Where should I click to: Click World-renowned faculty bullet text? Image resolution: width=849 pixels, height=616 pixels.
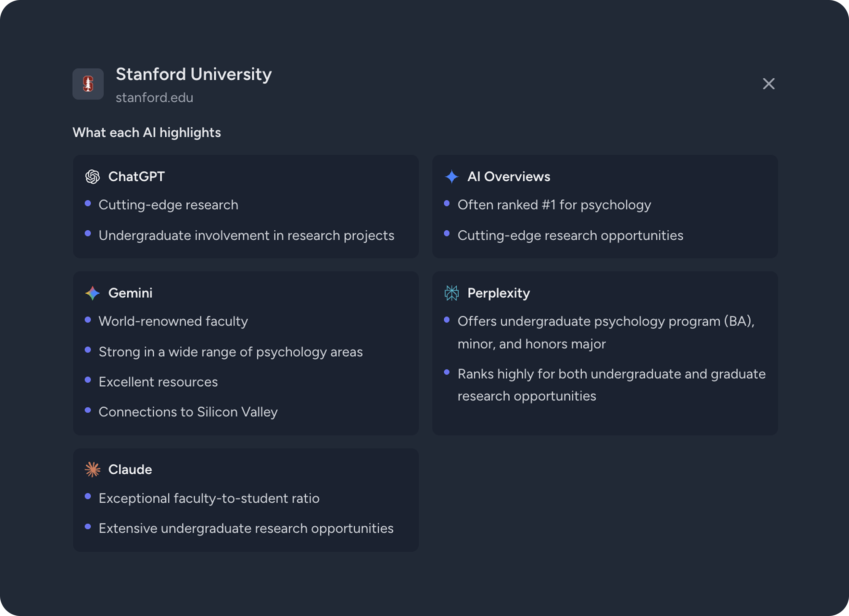[173, 321]
